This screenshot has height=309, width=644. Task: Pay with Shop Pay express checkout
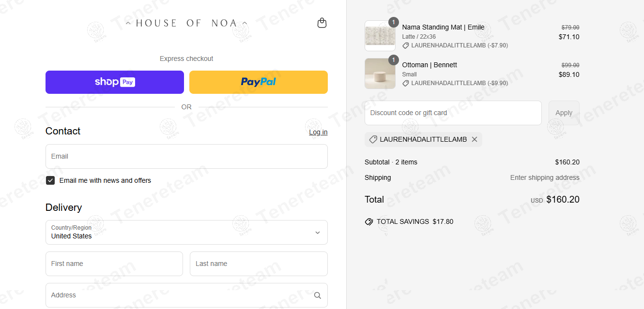[x=115, y=82]
